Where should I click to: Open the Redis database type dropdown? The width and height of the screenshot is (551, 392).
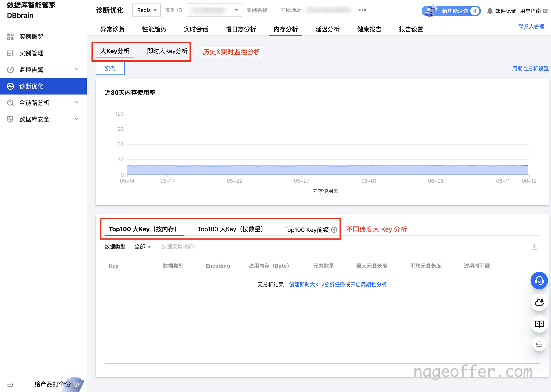pos(147,10)
